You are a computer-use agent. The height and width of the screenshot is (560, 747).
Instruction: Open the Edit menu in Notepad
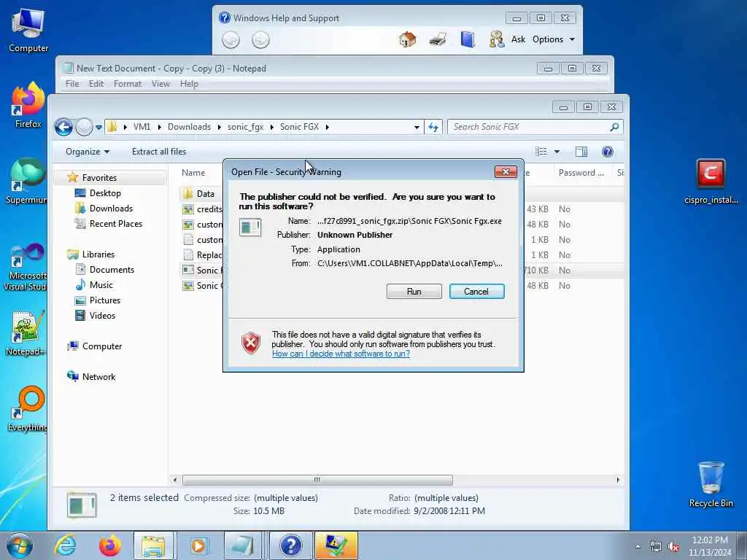(96, 84)
